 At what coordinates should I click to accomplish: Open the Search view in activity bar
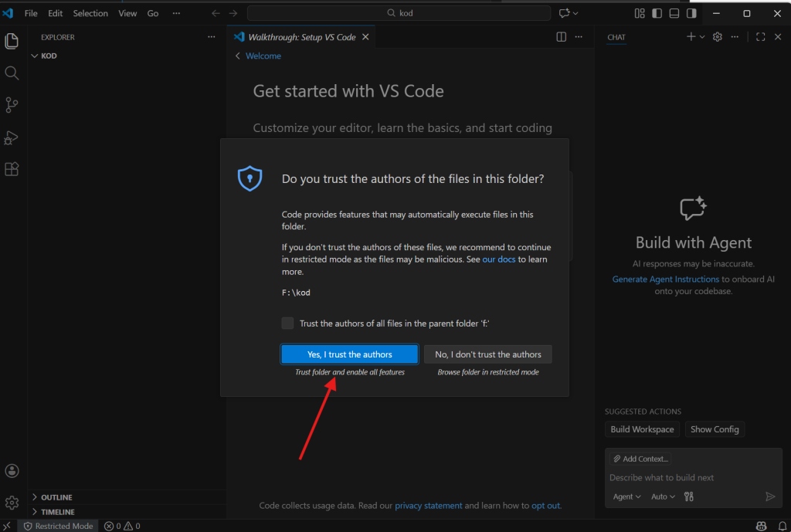click(x=12, y=73)
